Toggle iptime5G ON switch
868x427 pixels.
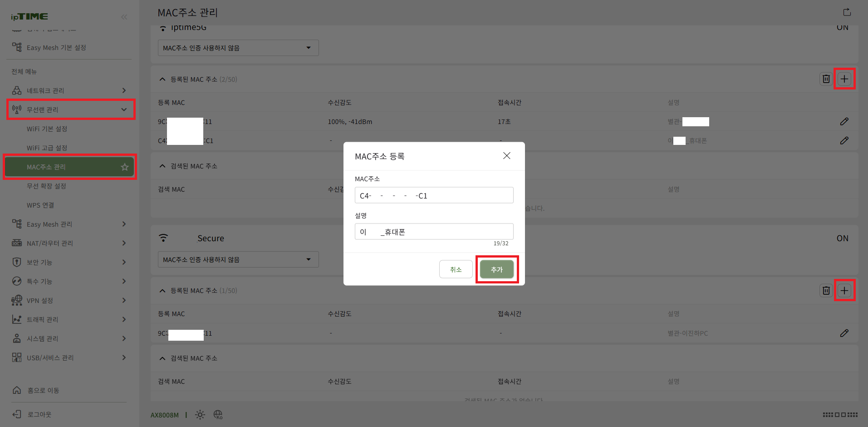pos(843,27)
